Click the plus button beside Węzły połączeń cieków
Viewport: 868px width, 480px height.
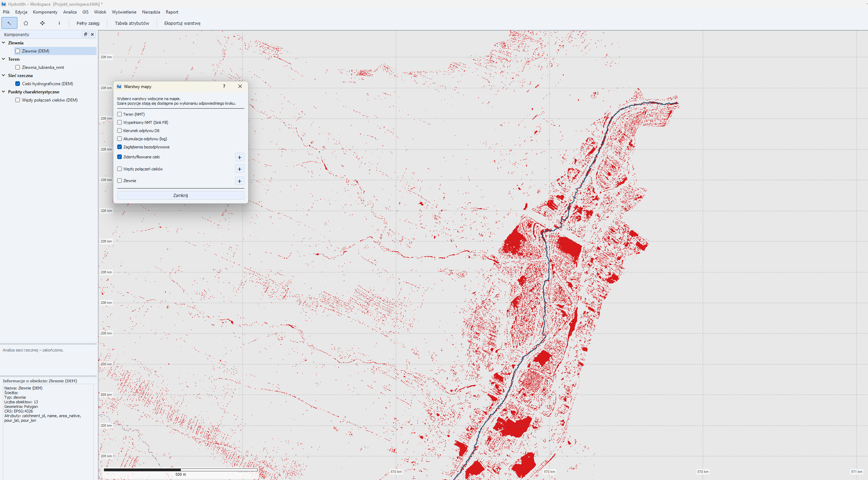[x=240, y=169]
